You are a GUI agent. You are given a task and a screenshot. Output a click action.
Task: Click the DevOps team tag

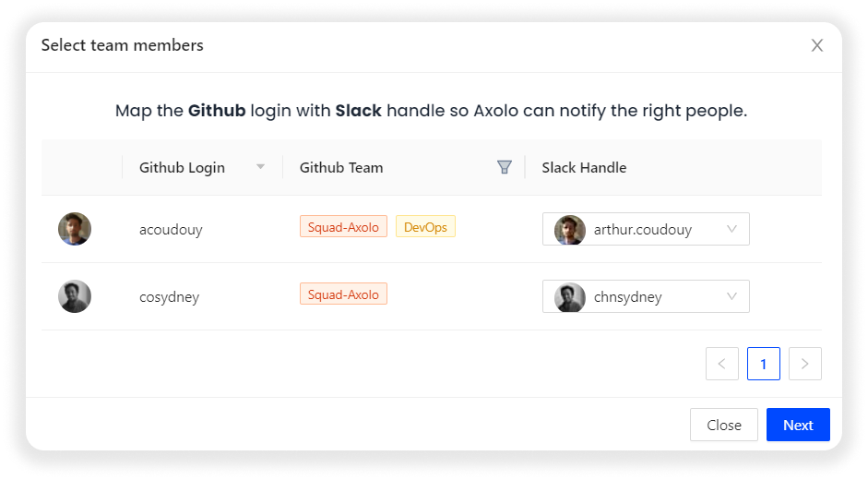(x=425, y=227)
